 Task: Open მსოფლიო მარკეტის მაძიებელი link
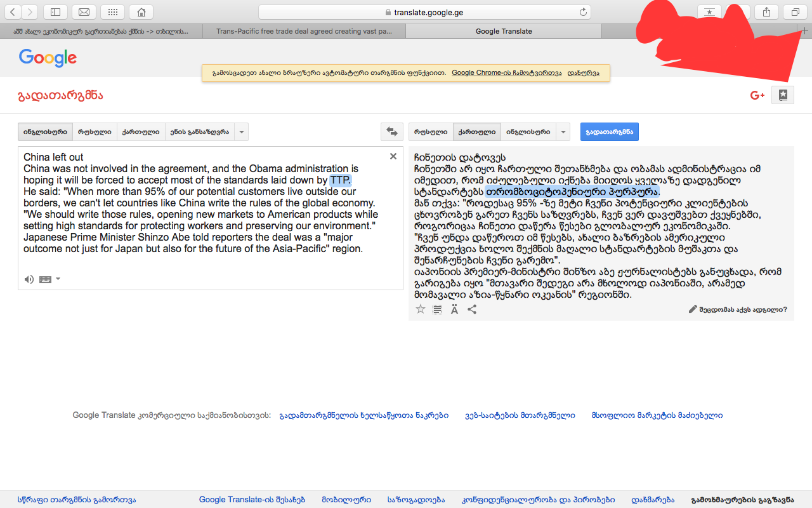pyautogui.click(x=657, y=415)
